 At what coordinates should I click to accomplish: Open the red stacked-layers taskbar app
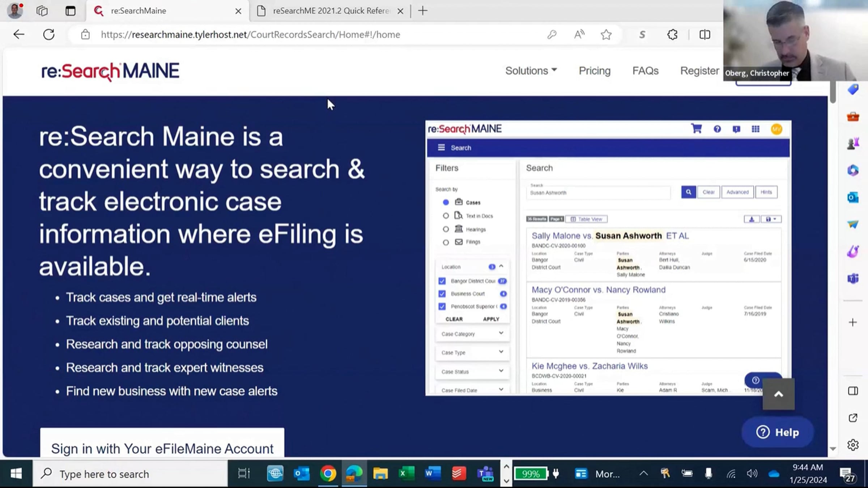(x=459, y=474)
